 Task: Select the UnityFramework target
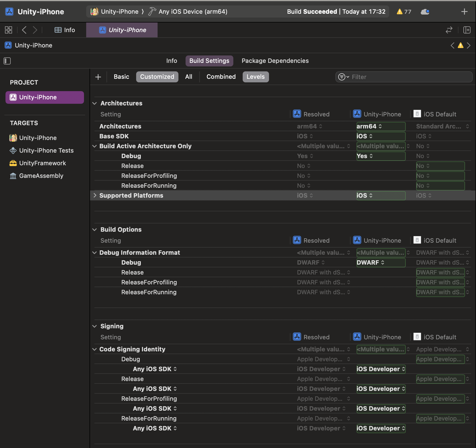click(x=42, y=163)
